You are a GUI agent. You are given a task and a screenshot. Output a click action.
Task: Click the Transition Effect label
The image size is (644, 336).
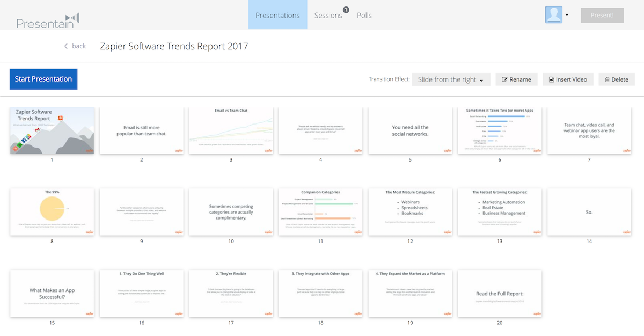tap(389, 79)
